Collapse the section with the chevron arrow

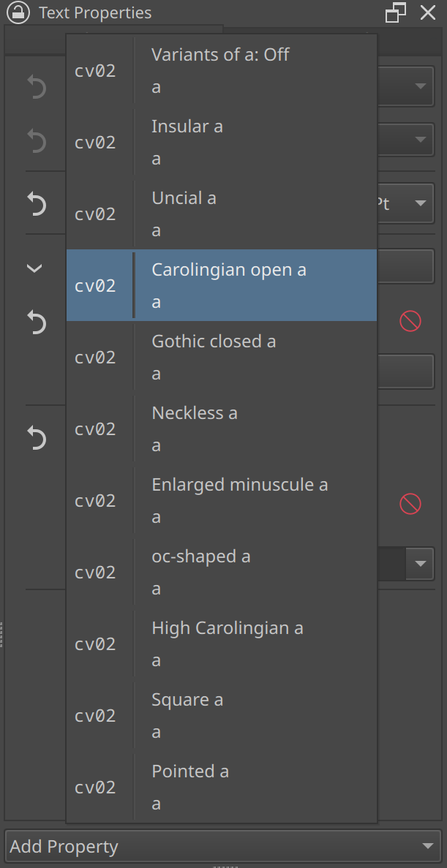click(34, 268)
